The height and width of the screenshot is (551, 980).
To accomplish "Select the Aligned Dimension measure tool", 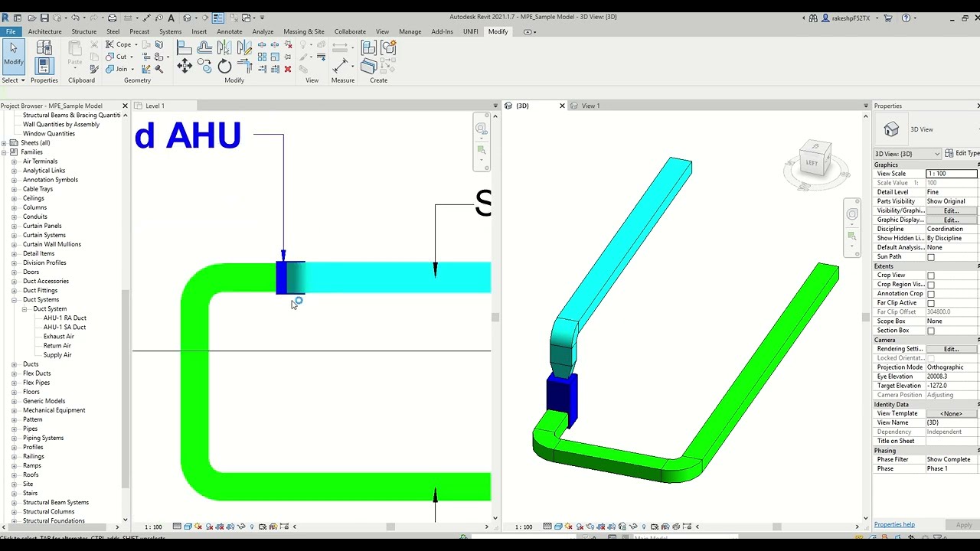I will (341, 67).
